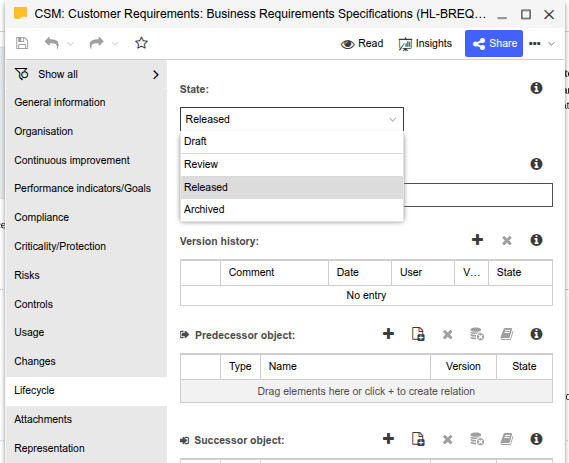Click Predecessor drop area to create relation
This screenshot has height=463, width=569.
(367, 391)
